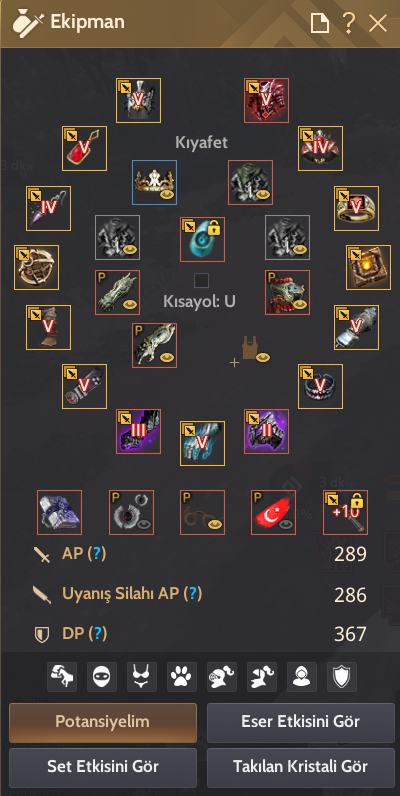This screenshot has width=400, height=796.
Task: Open AP question mark tooltip
Action: [96, 554]
